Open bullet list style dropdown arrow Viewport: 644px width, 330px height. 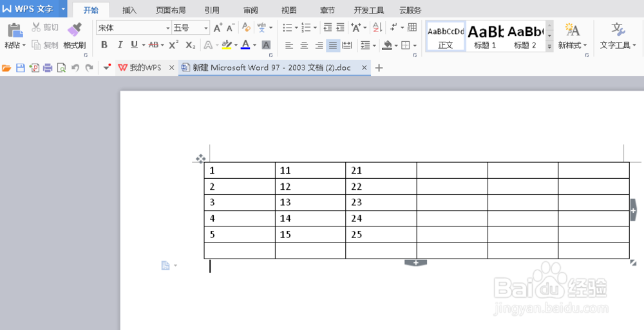(296, 28)
